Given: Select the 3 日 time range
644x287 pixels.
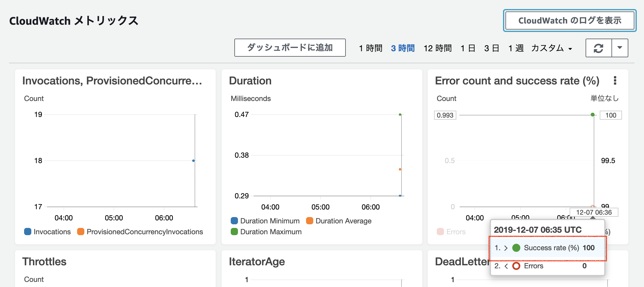Looking at the screenshot, I should 492,48.
